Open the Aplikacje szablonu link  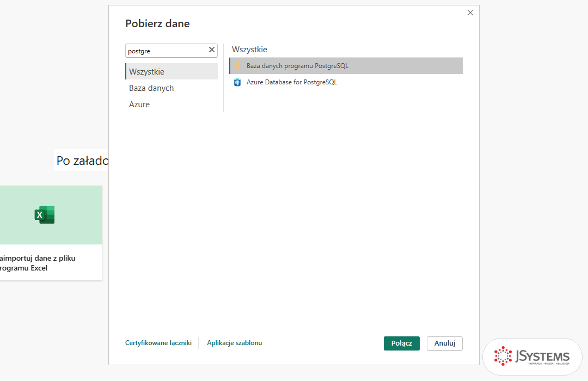click(234, 343)
